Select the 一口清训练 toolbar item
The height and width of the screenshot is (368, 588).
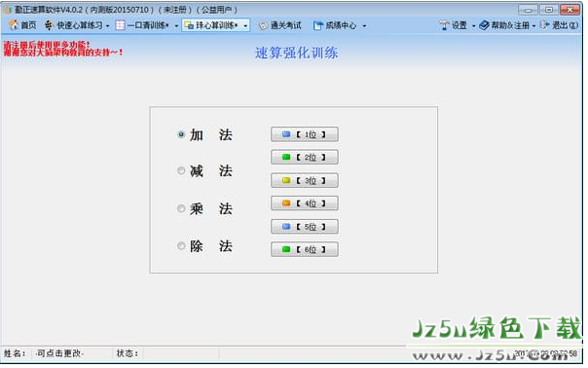[142, 25]
